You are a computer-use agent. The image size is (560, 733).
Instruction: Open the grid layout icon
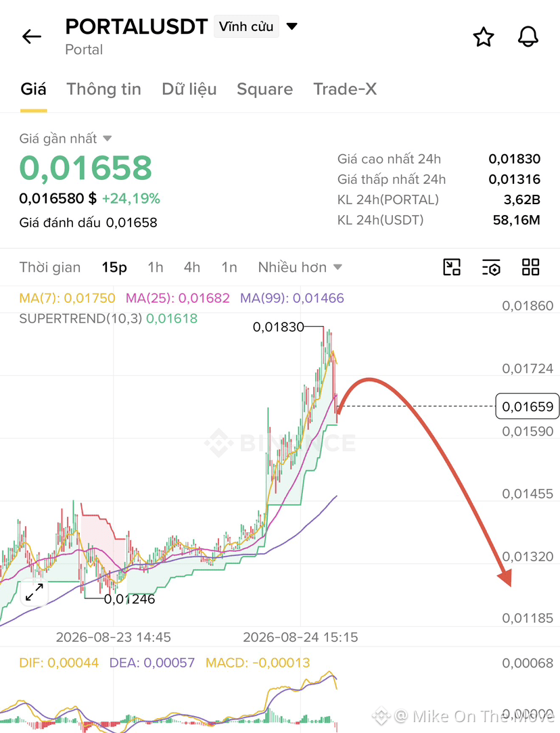530,267
